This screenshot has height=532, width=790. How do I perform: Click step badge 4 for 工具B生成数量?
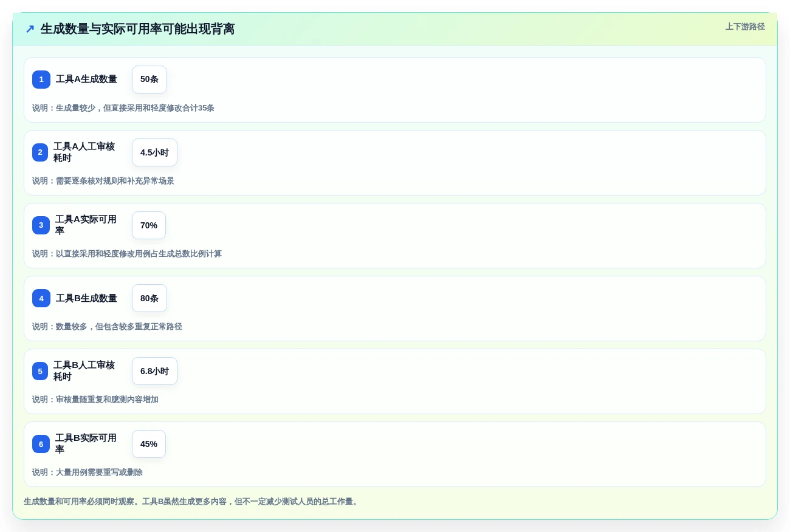point(41,298)
